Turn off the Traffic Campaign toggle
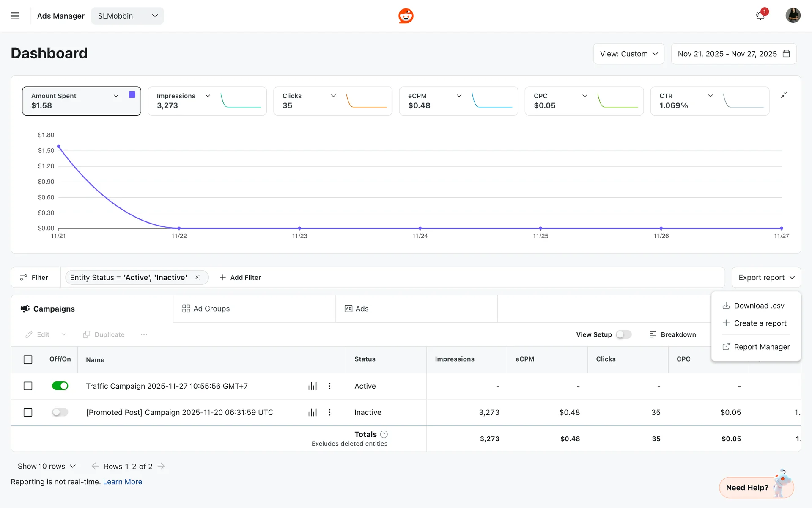 pos(60,386)
